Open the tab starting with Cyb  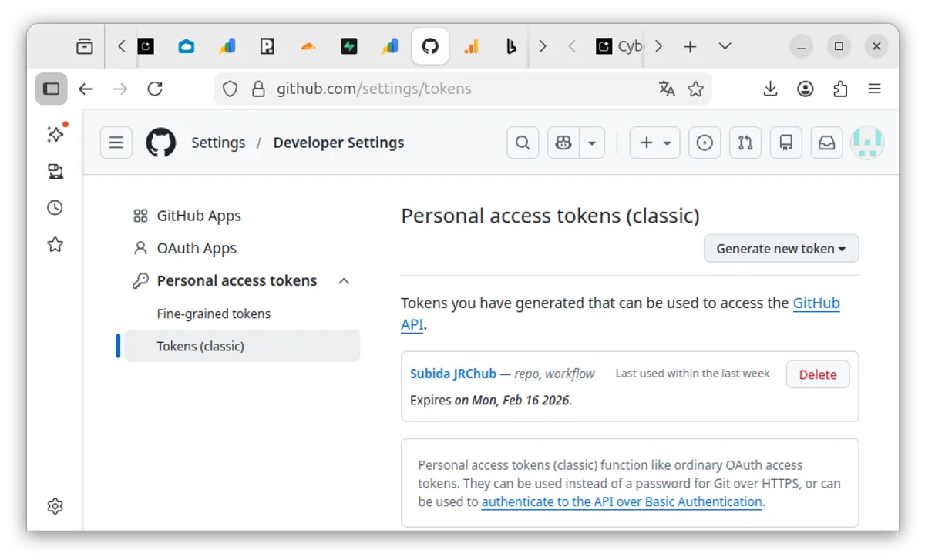[x=619, y=47]
